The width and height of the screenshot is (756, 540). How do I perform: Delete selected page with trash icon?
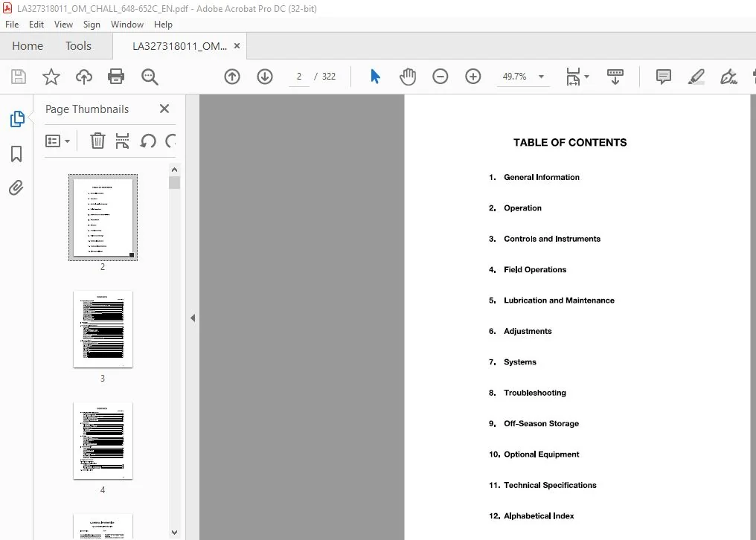[97, 141]
